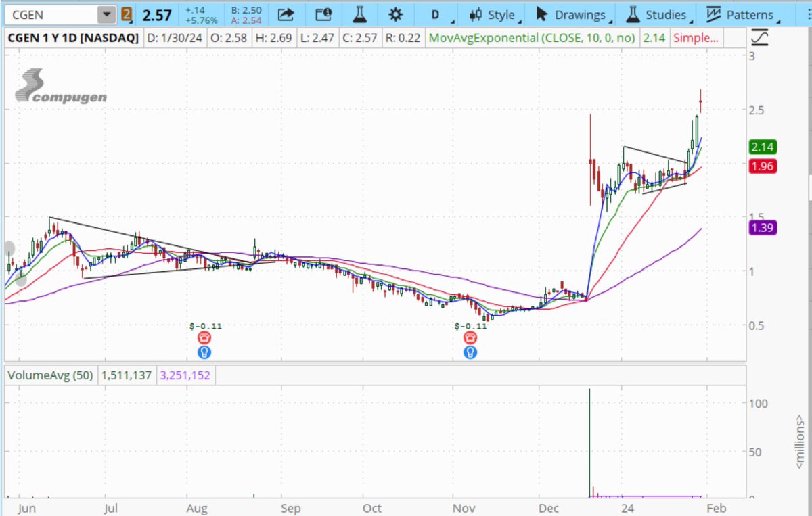This screenshot has height=516, width=812.
Task: Click the first August $-0.11 earnings label
Action: click(x=206, y=326)
